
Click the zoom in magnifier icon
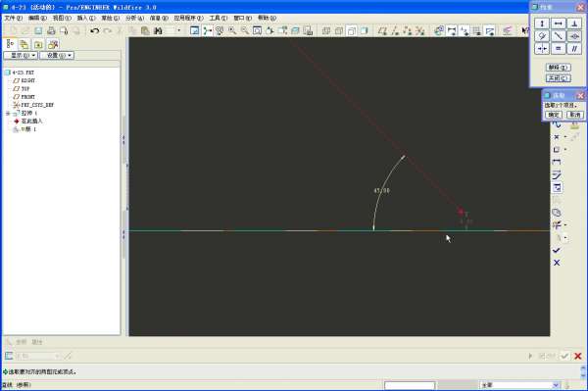coord(232,30)
